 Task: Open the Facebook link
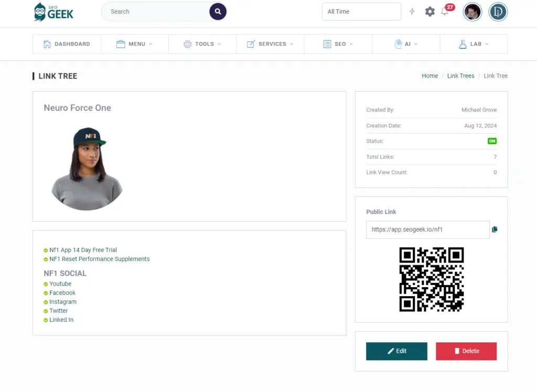[62, 293]
